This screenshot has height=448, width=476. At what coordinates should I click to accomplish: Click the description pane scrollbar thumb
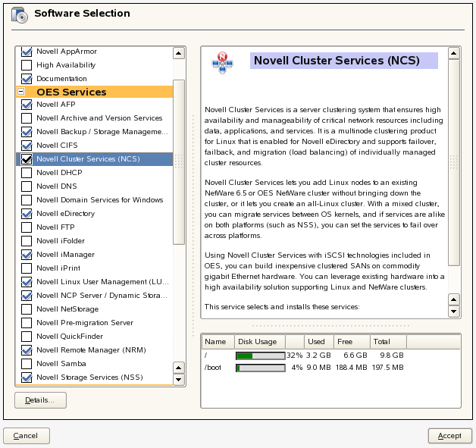tap(454, 162)
